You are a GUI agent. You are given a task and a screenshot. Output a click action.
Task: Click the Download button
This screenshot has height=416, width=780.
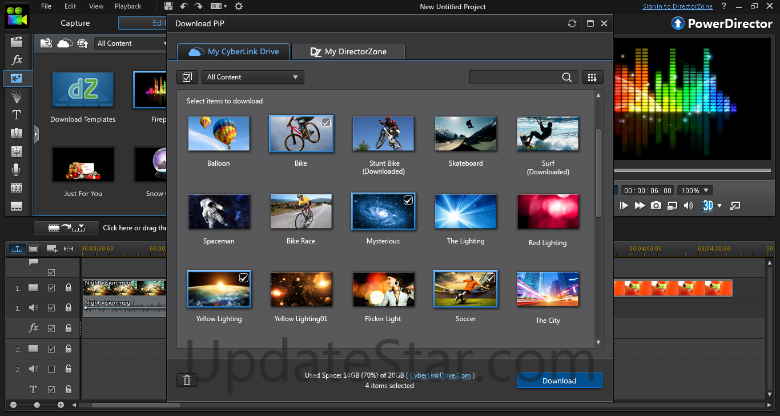coord(560,381)
